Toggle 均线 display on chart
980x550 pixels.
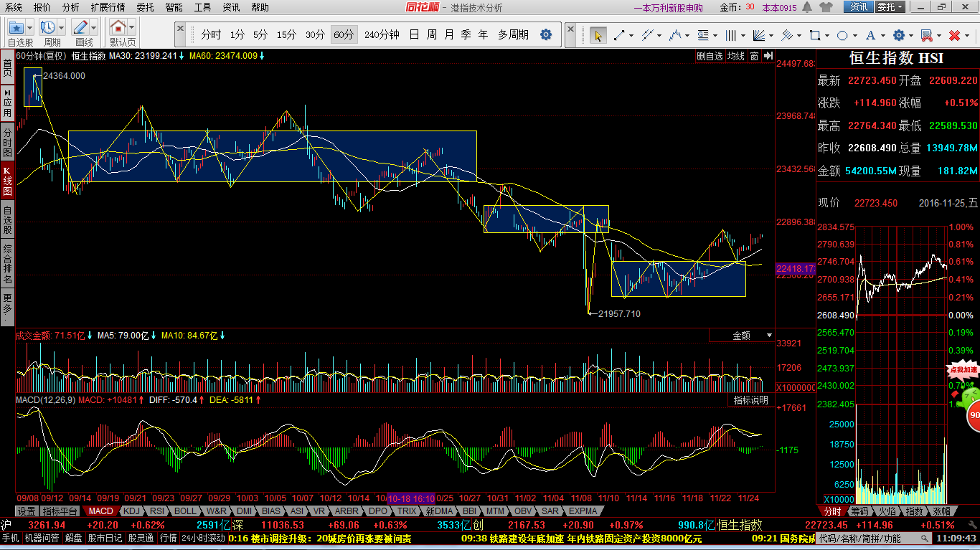click(736, 56)
